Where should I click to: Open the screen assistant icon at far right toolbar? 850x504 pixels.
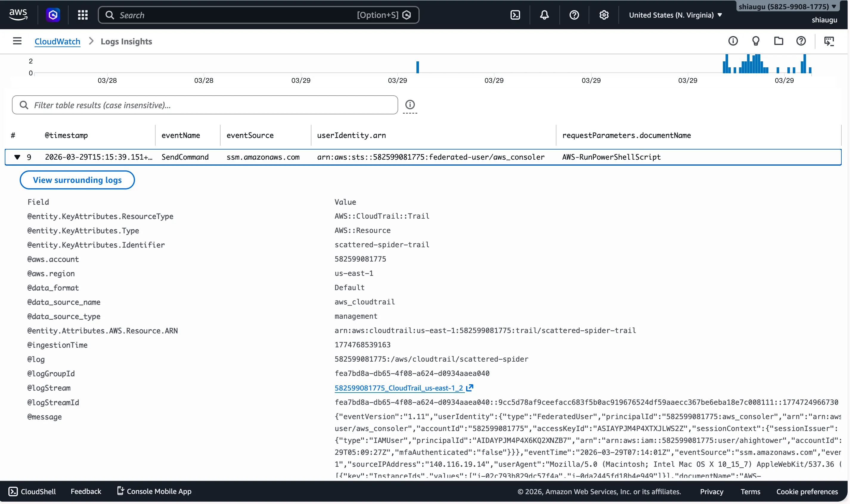click(829, 41)
